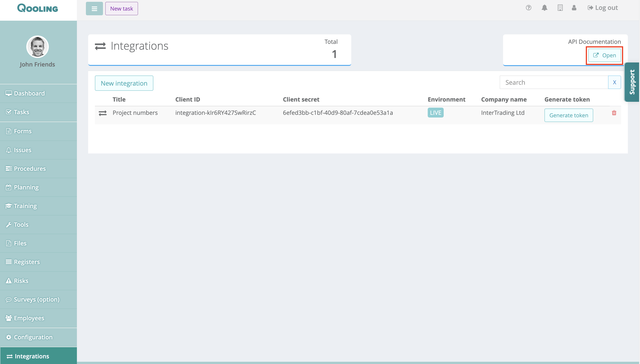
Task: Clear search with the X button
Action: click(614, 82)
